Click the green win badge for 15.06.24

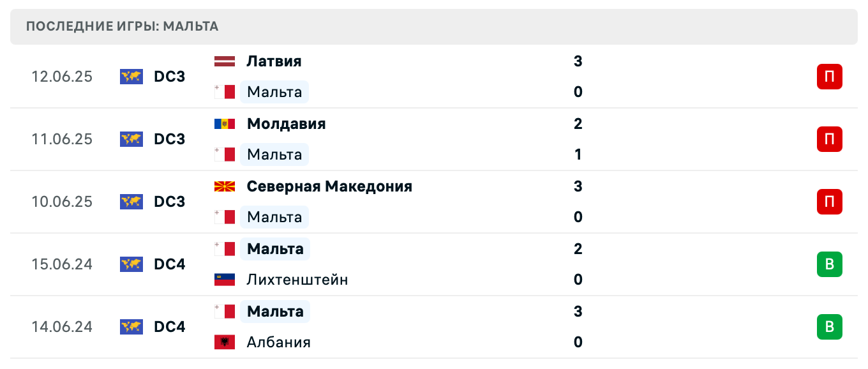pyautogui.click(x=829, y=264)
